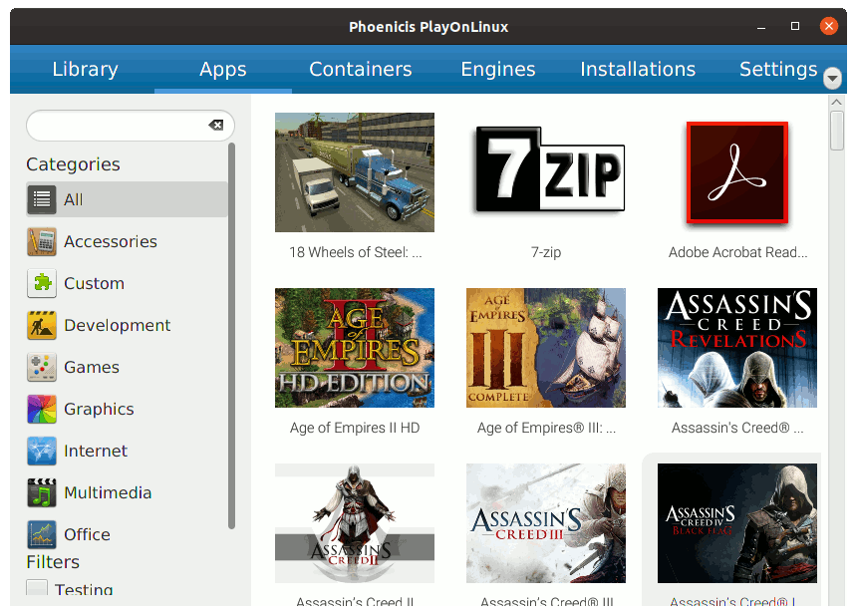Open the Games controller icon
Image resolution: width=857 pixels, height=616 pixels.
click(42, 367)
